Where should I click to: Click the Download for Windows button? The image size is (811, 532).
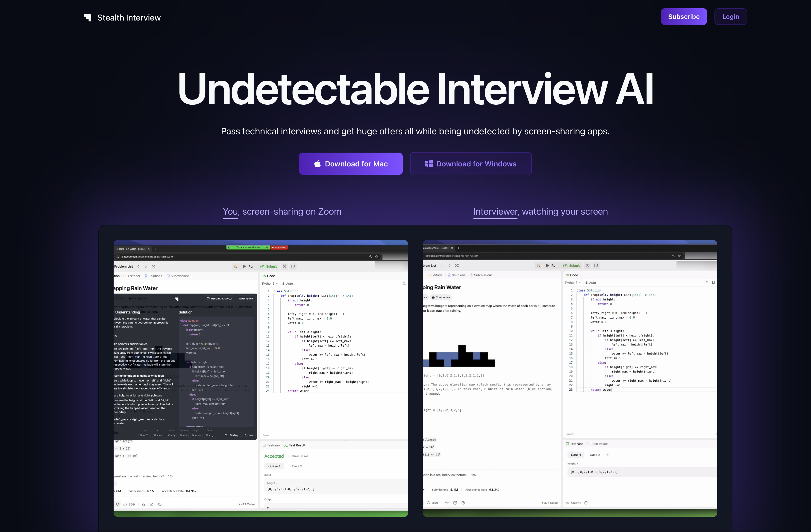coord(470,164)
